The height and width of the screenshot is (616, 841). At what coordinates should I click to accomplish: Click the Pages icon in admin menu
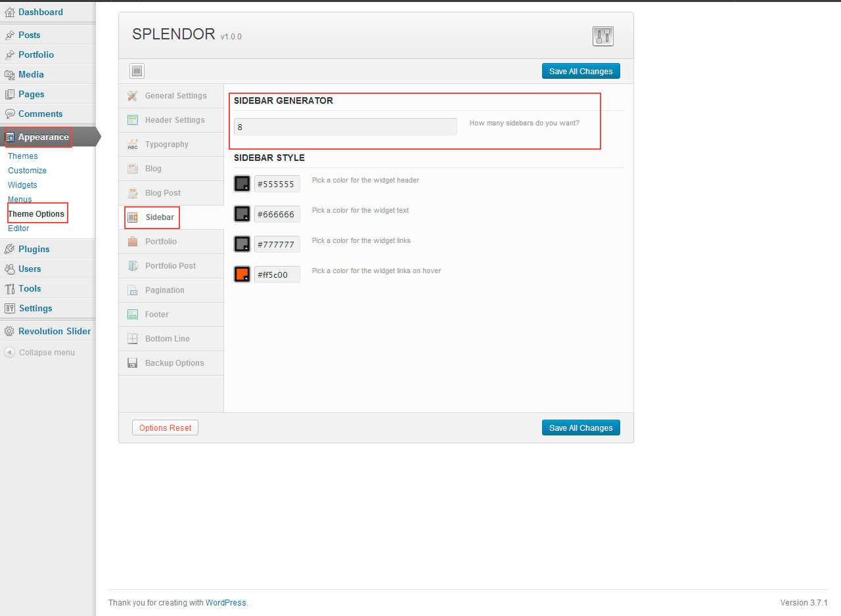click(10, 95)
